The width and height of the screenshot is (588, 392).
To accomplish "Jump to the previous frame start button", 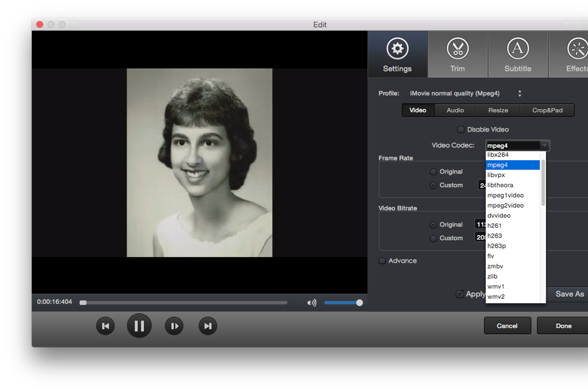I will pyautogui.click(x=105, y=326).
